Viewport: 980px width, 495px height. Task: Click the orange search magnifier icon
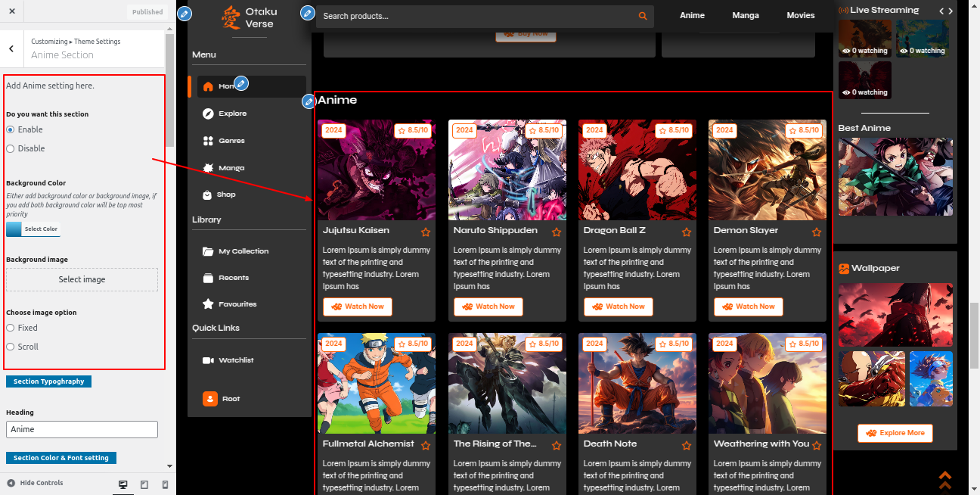(x=643, y=16)
